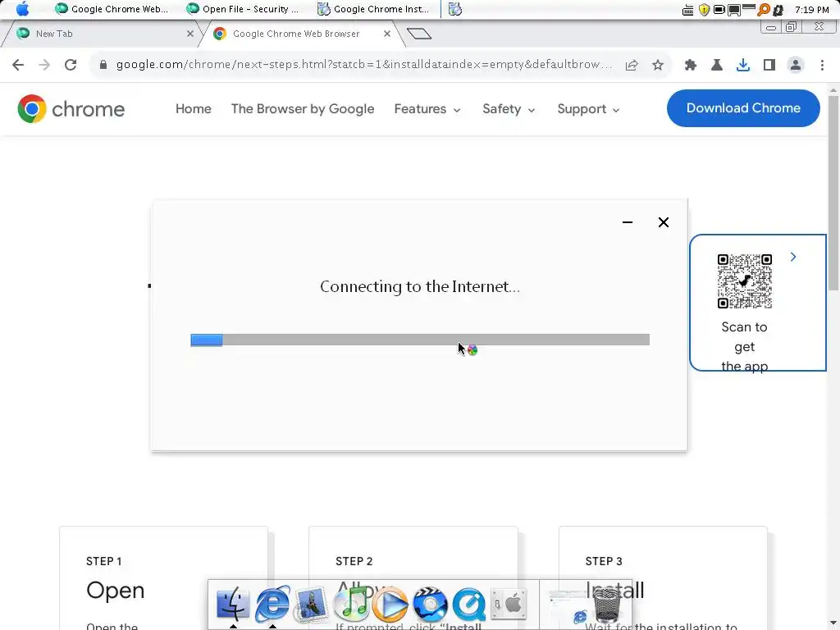This screenshot has height=630, width=840.
Task: Reload the current page
Action: click(71, 65)
